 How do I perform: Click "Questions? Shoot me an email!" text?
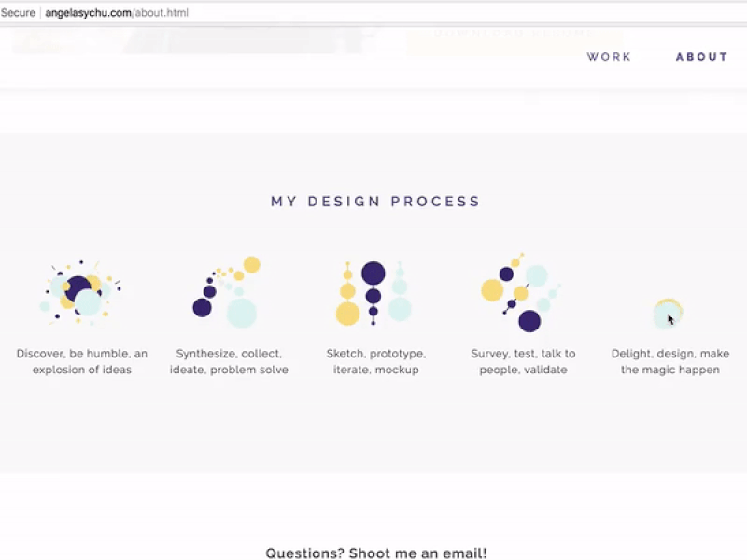(x=375, y=553)
